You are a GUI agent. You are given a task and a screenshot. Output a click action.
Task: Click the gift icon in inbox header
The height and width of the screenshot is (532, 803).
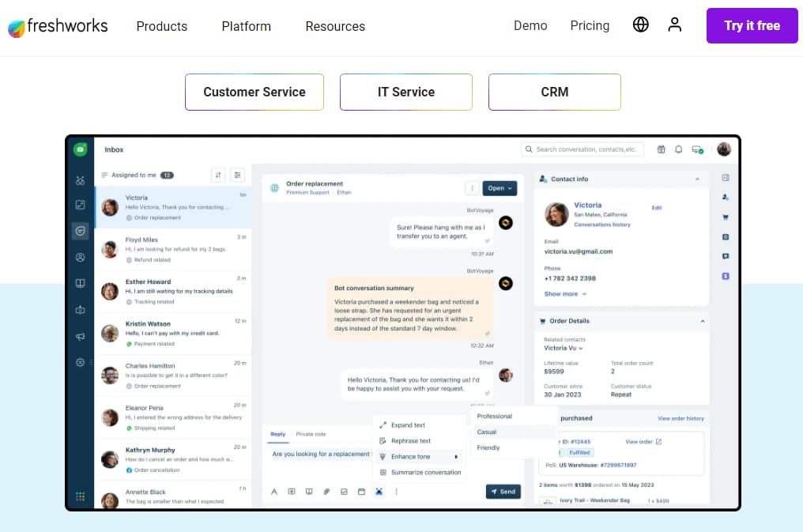[x=662, y=149]
